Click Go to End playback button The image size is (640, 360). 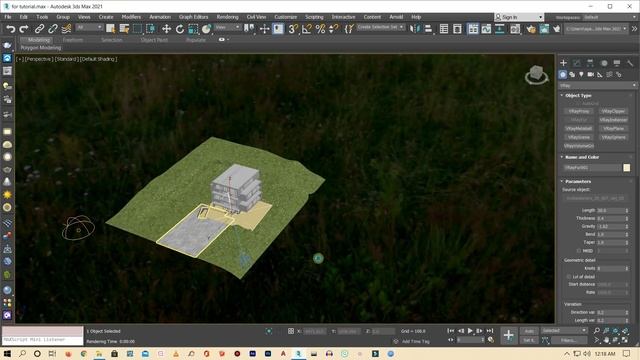pos(490,331)
